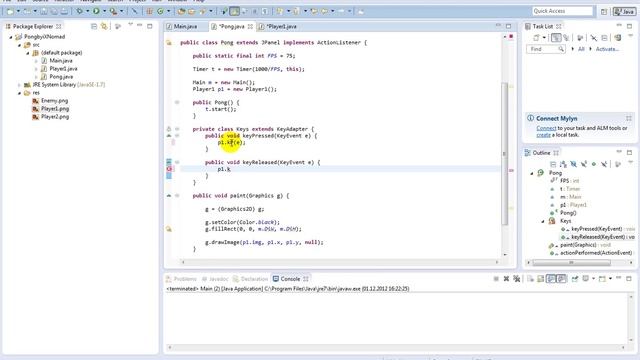Click the error marker beside p1.k line
Screen dimensions: 640x360
pyautogui.click(x=169, y=169)
